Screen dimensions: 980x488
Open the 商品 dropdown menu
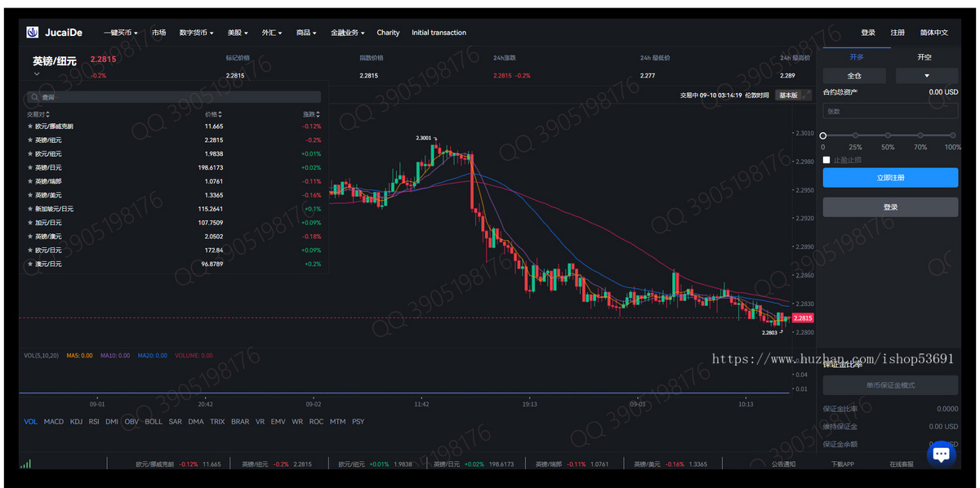click(x=306, y=33)
